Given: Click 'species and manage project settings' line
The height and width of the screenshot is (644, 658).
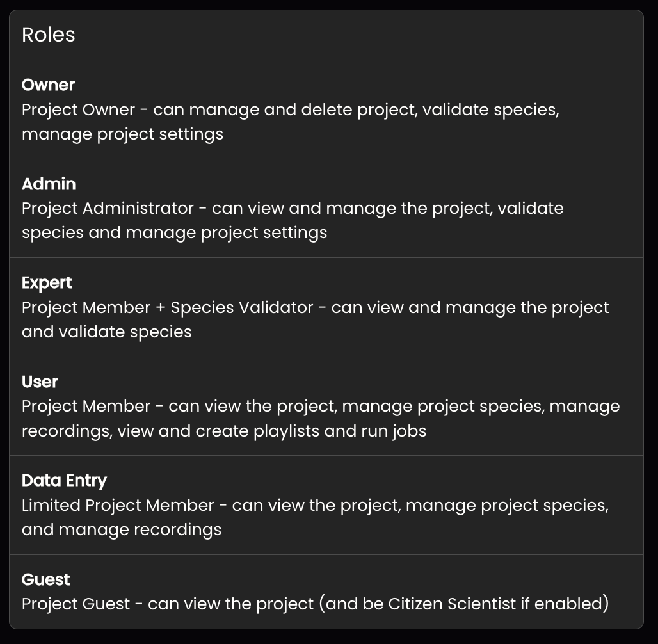Looking at the screenshot, I should (x=175, y=233).
